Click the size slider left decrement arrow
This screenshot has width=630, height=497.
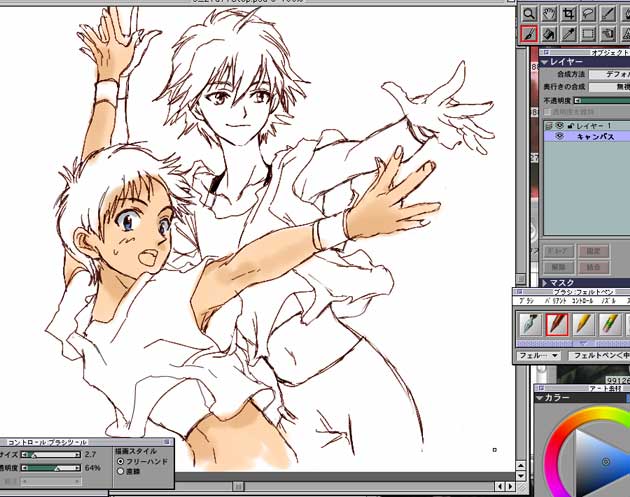25,455
